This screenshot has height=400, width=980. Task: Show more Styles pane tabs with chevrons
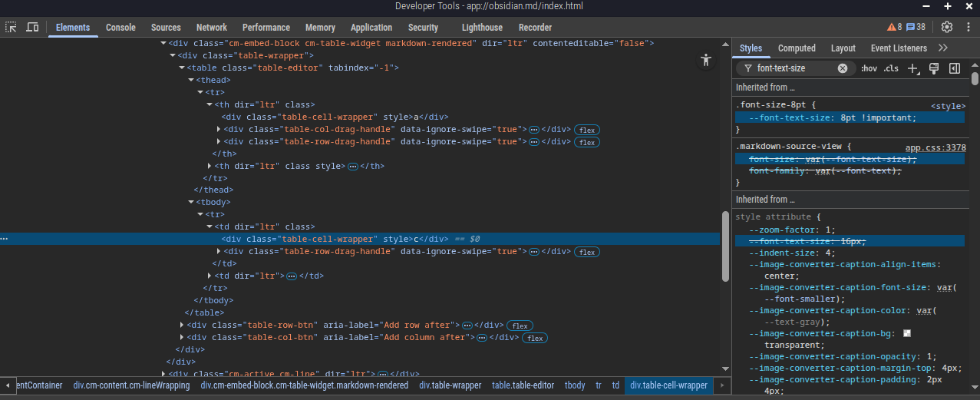[943, 48]
